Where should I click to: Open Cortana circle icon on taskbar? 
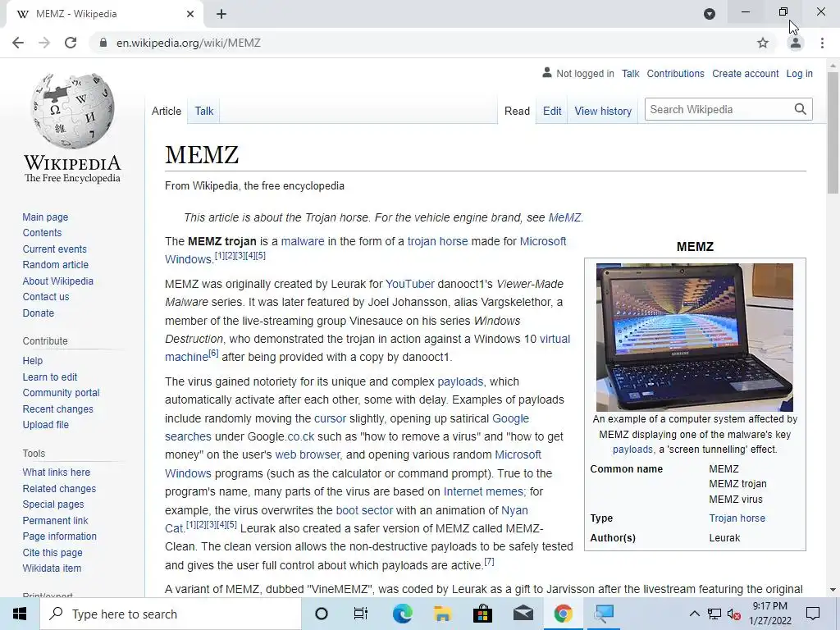click(x=322, y=614)
